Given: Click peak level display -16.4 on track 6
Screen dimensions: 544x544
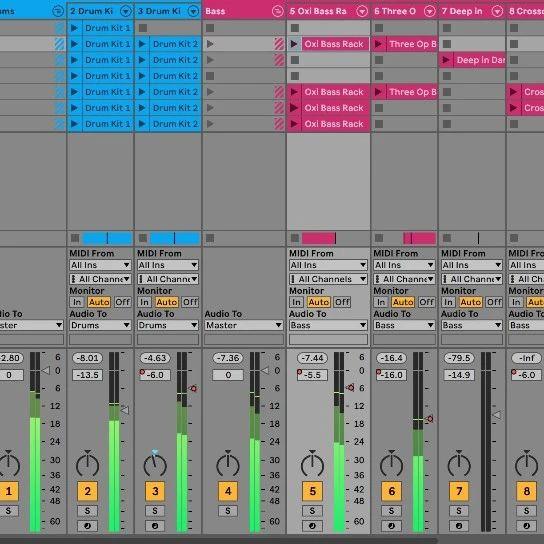Looking at the screenshot, I should point(391,358).
